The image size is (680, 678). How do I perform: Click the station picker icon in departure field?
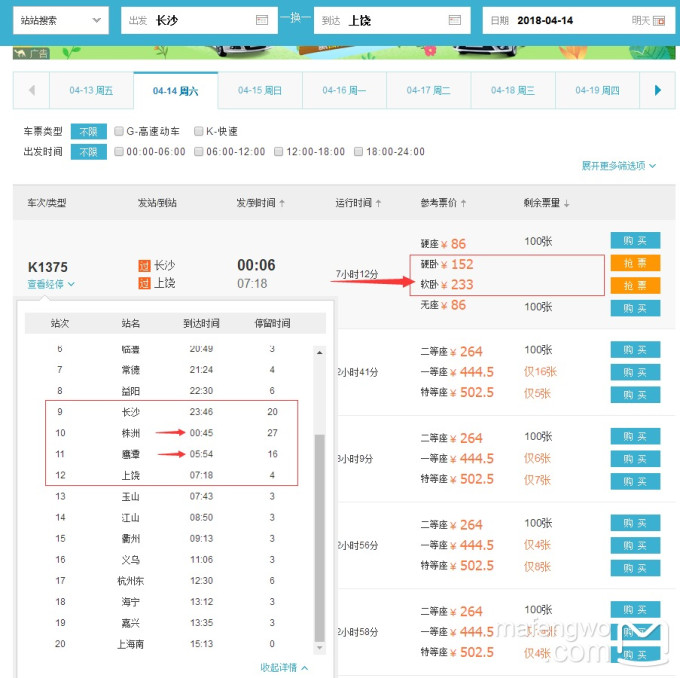[262, 20]
